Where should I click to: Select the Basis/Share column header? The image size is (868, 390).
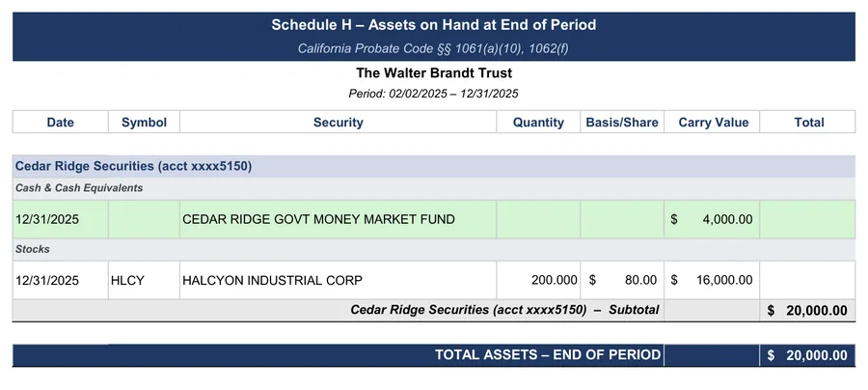[x=622, y=122]
